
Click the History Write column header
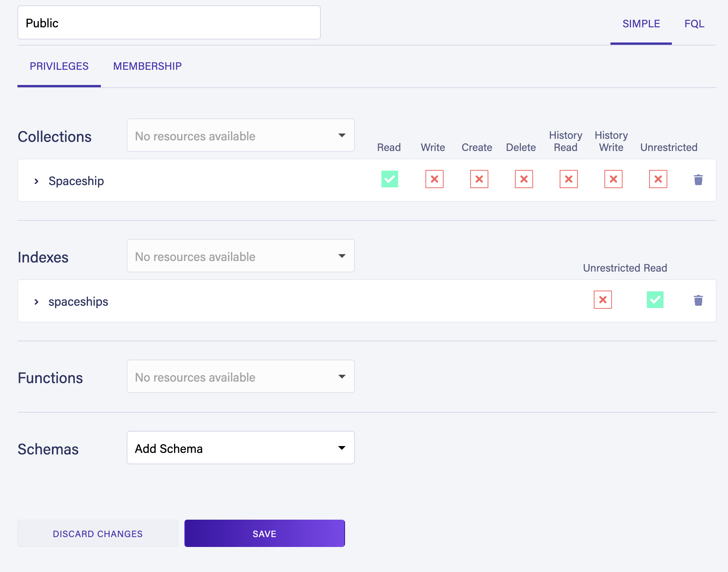[611, 141]
